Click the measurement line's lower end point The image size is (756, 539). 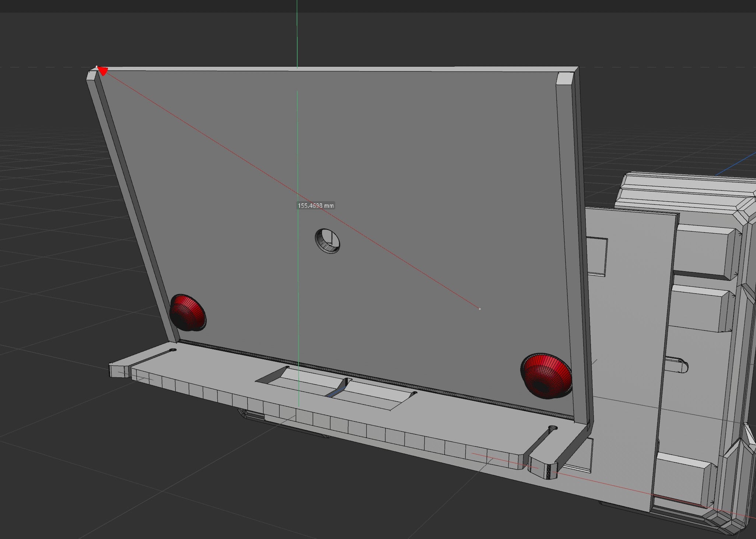[479, 309]
